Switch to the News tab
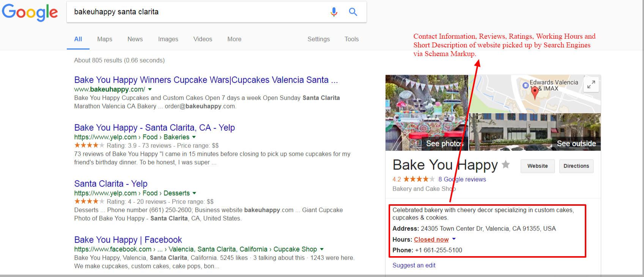 (135, 39)
